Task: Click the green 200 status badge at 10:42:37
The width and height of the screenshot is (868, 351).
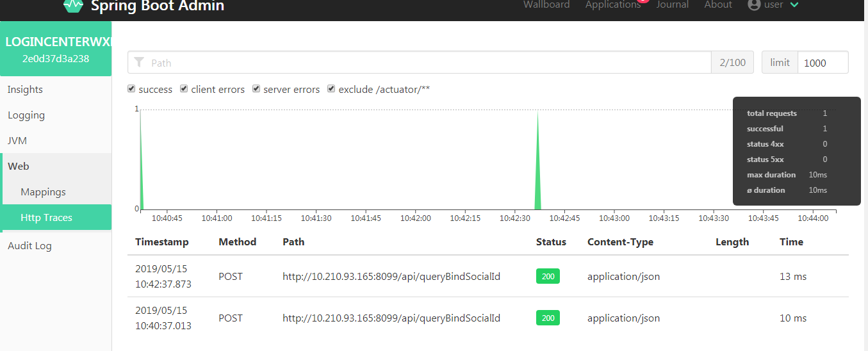Action: (548, 276)
